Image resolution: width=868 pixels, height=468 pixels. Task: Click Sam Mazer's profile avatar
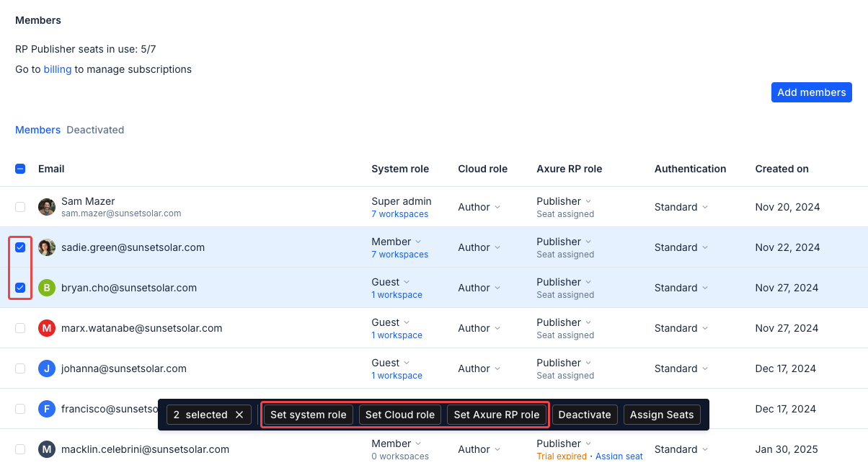click(x=47, y=207)
